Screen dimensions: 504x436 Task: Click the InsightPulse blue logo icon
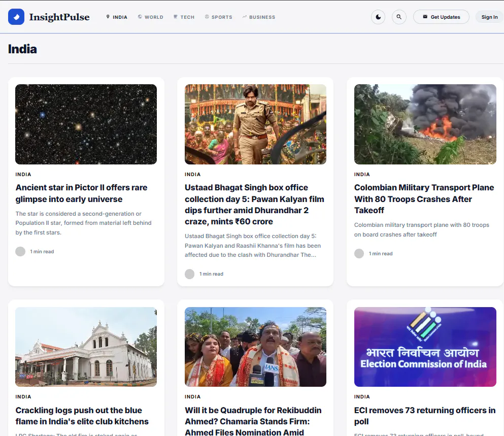(x=16, y=17)
